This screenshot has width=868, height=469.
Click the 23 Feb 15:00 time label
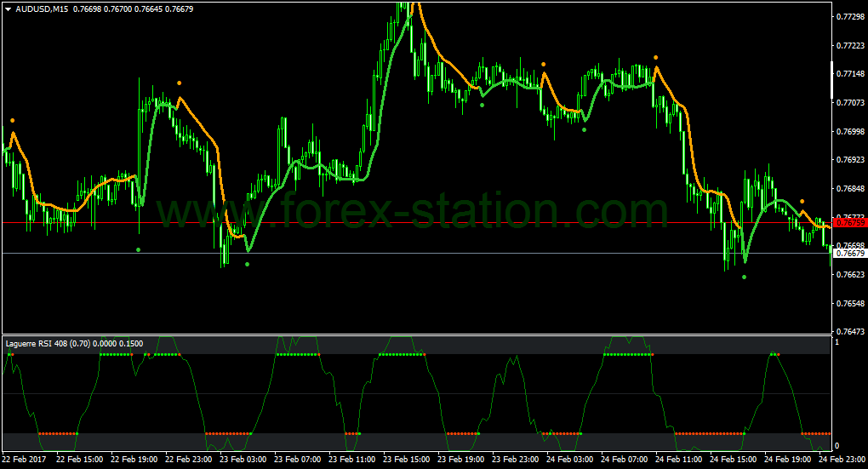[x=406, y=459]
